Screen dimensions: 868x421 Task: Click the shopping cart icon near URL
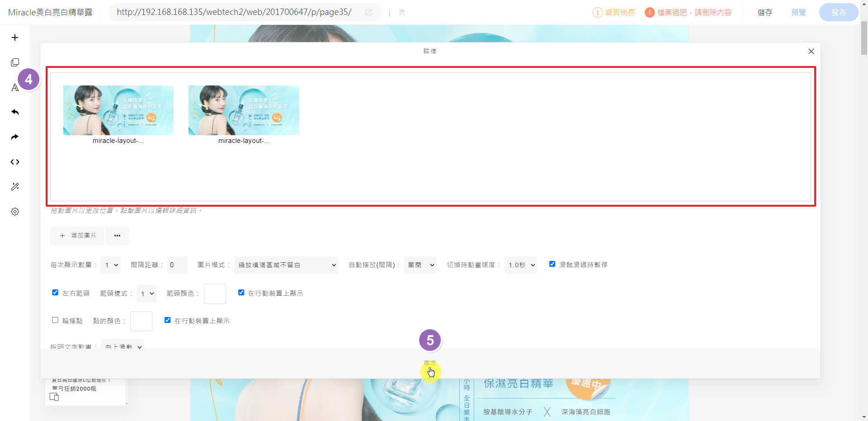click(x=402, y=13)
